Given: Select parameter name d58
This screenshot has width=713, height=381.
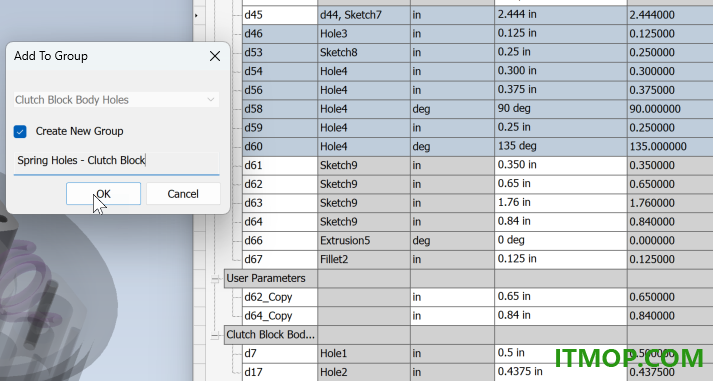Looking at the screenshot, I should 280,109.
